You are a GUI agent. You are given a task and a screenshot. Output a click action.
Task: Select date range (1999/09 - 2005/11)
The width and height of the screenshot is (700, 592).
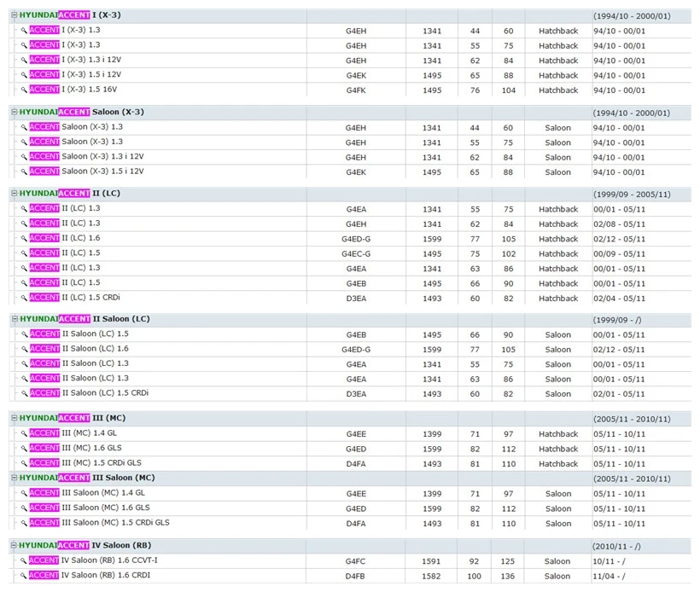click(x=632, y=194)
